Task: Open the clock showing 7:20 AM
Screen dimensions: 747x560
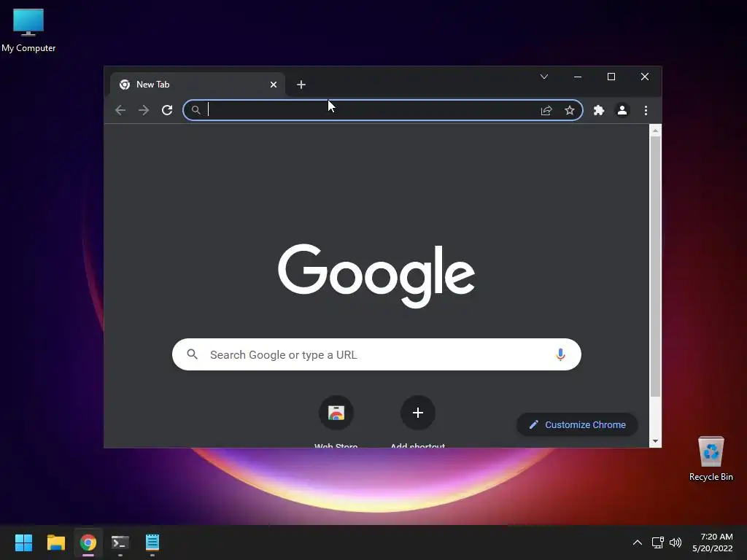Action: pyautogui.click(x=713, y=542)
